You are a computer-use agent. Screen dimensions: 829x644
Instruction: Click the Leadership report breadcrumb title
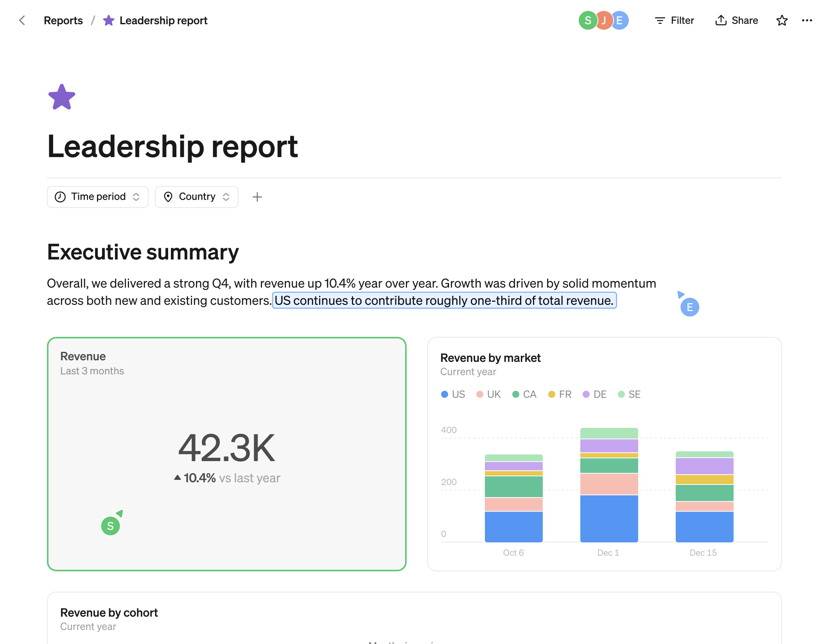pos(163,20)
